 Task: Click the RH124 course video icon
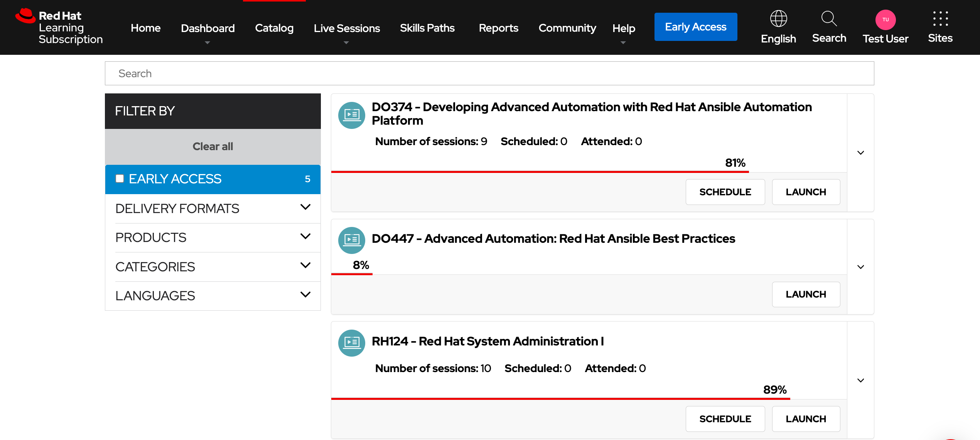pyautogui.click(x=351, y=343)
